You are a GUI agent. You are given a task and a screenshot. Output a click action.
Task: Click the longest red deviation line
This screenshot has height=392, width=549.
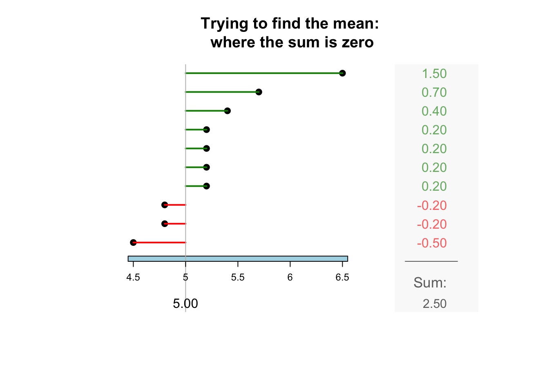click(159, 243)
